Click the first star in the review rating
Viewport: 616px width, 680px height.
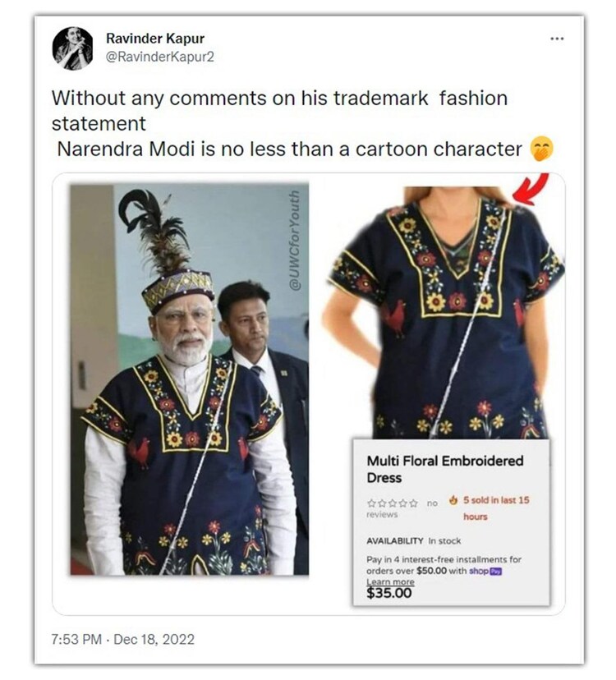pyautogui.click(x=372, y=503)
